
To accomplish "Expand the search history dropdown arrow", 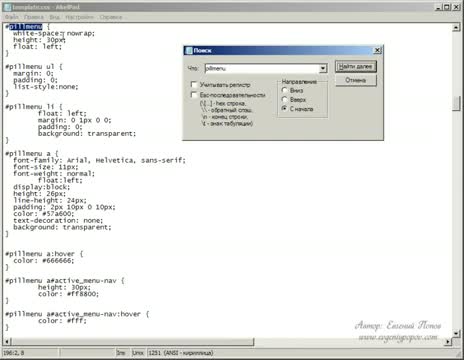I will coord(323,69).
